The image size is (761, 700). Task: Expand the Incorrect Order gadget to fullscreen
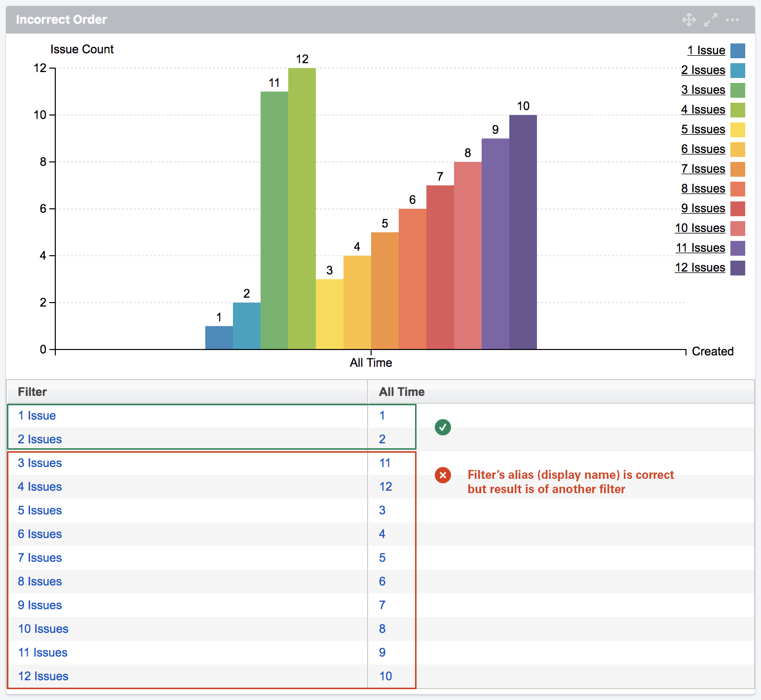tap(710, 20)
